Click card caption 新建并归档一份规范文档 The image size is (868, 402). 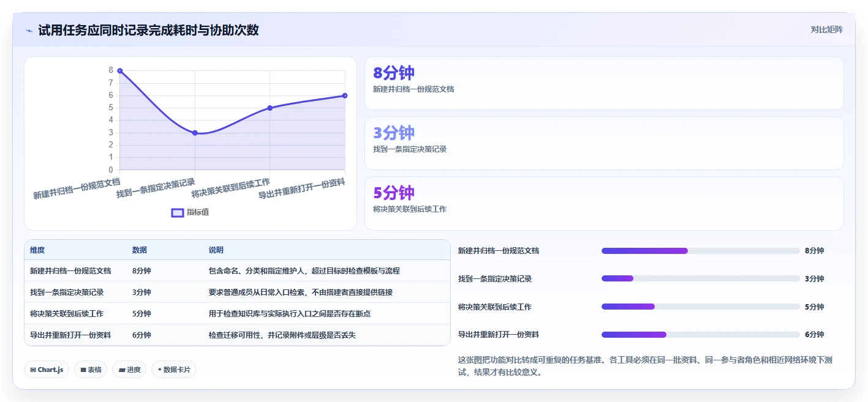(x=413, y=89)
